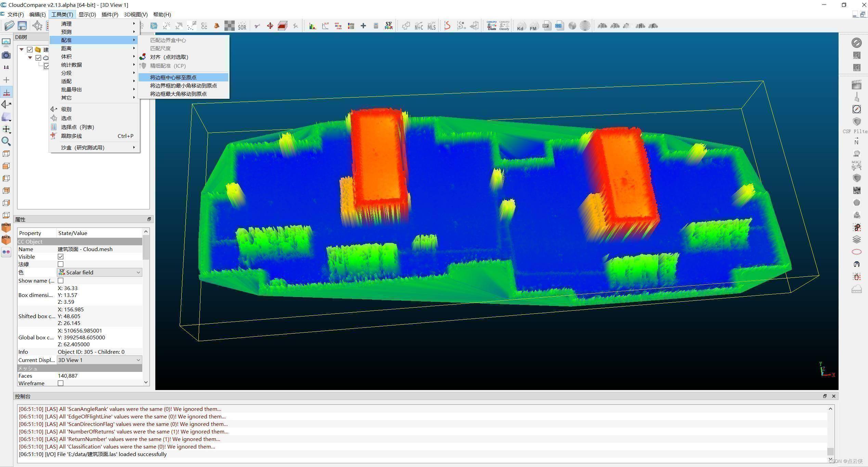The width and height of the screenshot is (868, 467).
Task: Open the Current Display 3D View 1 dropdown
Action: tap(99, 360)
